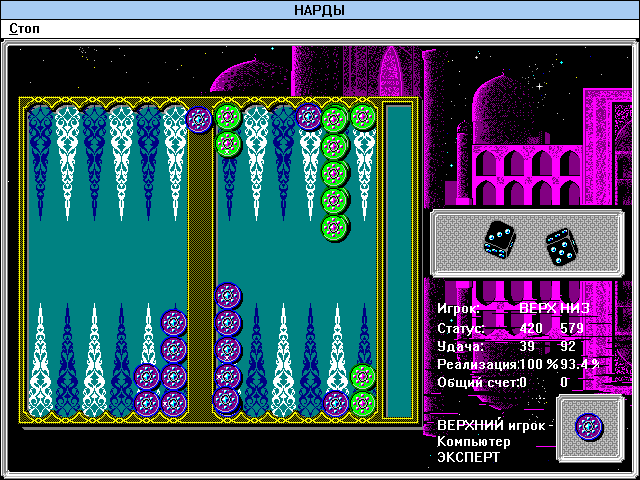Click the lower checker of the bottom two-purple pair
This screenshot has width=640, height=480.
147,403
